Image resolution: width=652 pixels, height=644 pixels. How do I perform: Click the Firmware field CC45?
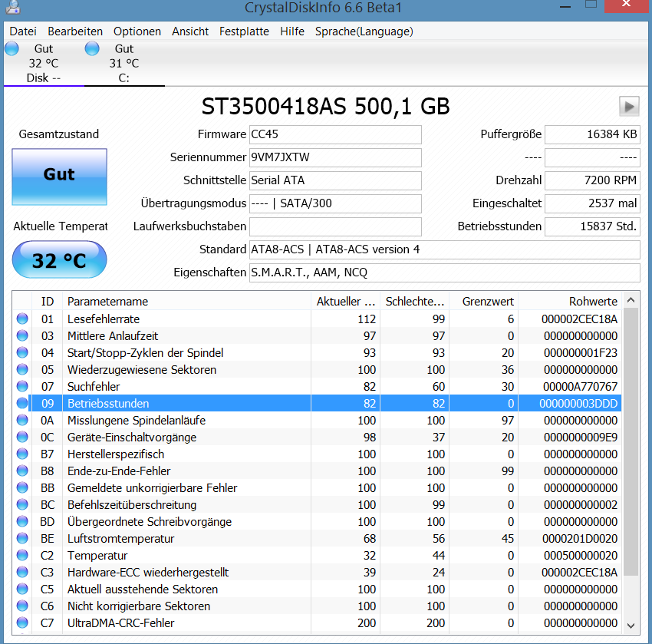[x=335, y=134]
